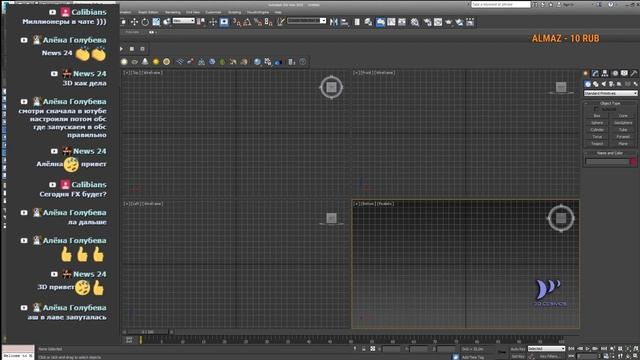
Task: Open the Scripting menu
Action: (x=234, y=12)
